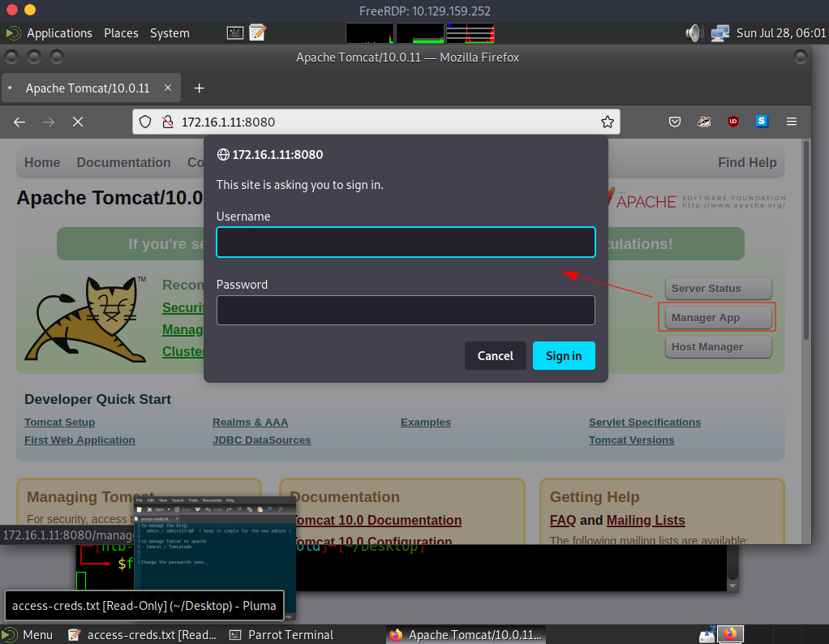Click Sign in button in auth dialog
Screen dimensions: 829x644
coord(563,356)
